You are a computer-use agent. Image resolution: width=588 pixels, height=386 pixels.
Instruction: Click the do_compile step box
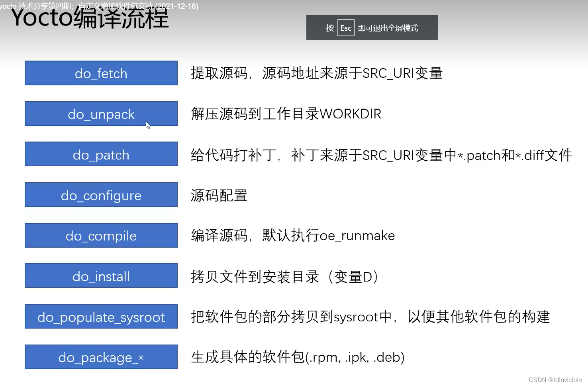(x=101, y=235)
